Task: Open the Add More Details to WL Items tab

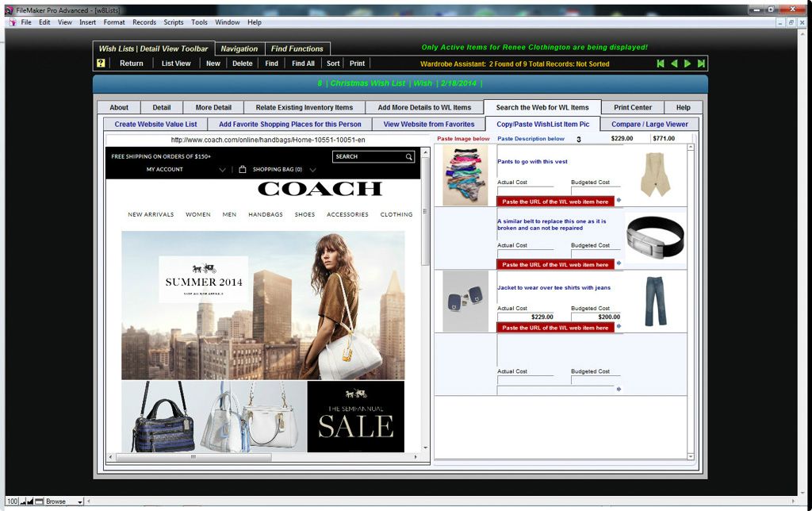Action: pyautogui.click(x=425, y=107)
